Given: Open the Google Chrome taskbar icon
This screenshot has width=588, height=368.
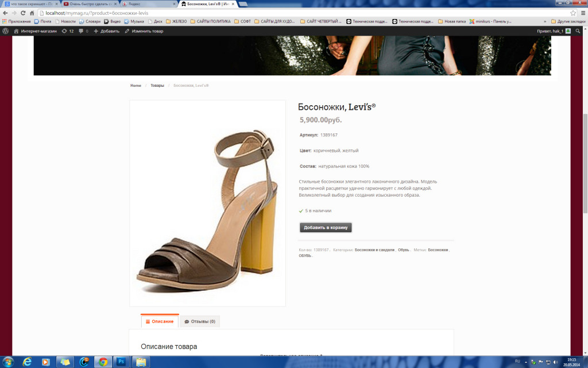Looking at the screenshot, I should click(103, 362).
